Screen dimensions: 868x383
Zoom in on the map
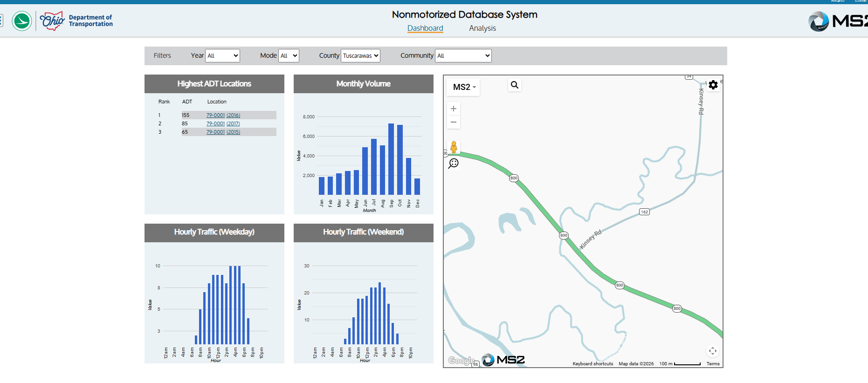[x=454, y=109]
